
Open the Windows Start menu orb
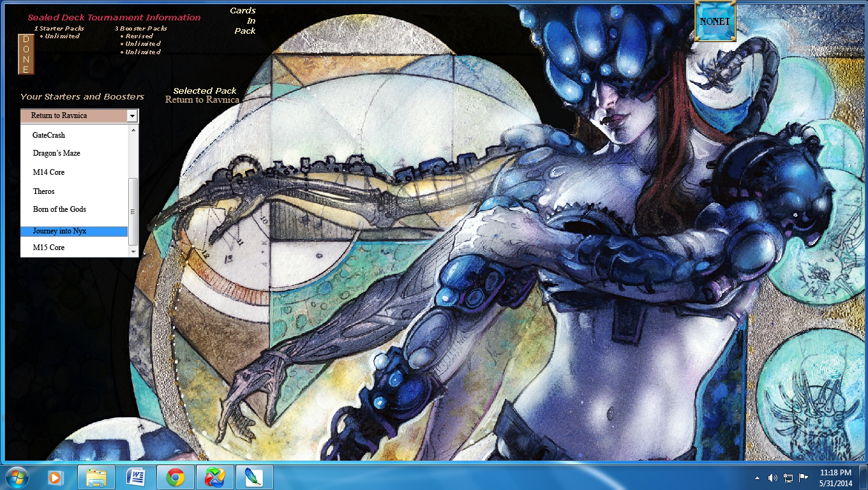point(16,477)
